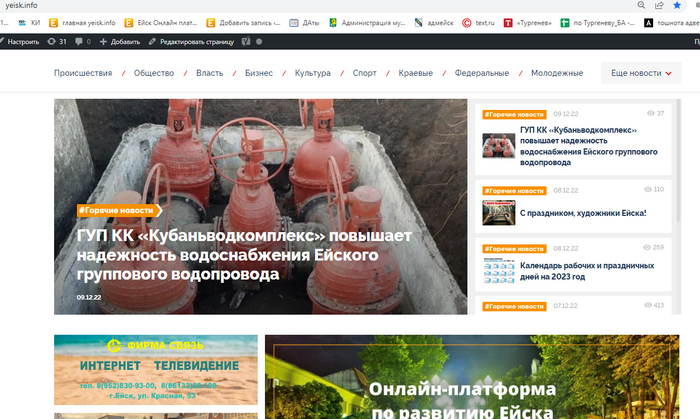Open the 'тошнота адве' bookmark
Screen dimensions: 700x419
[672, 23]
